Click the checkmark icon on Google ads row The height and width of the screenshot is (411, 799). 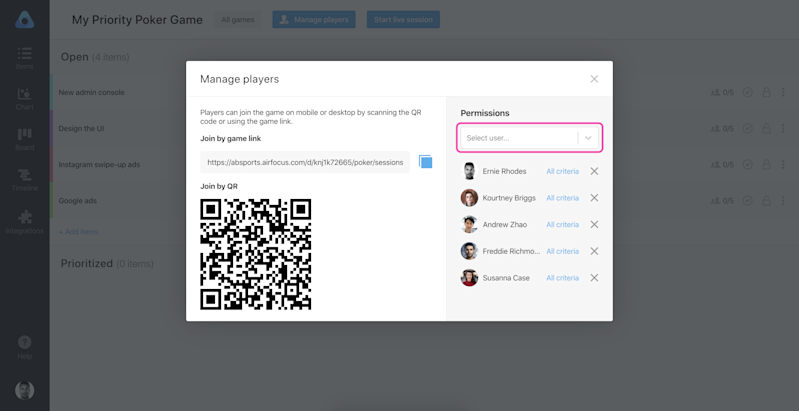click(748, 201)
